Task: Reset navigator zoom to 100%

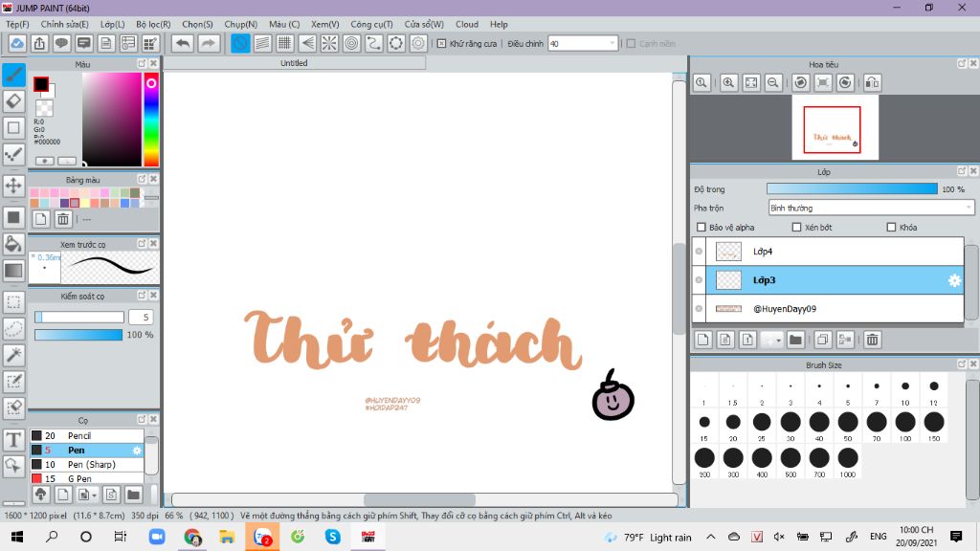Action: pos(702,82)
